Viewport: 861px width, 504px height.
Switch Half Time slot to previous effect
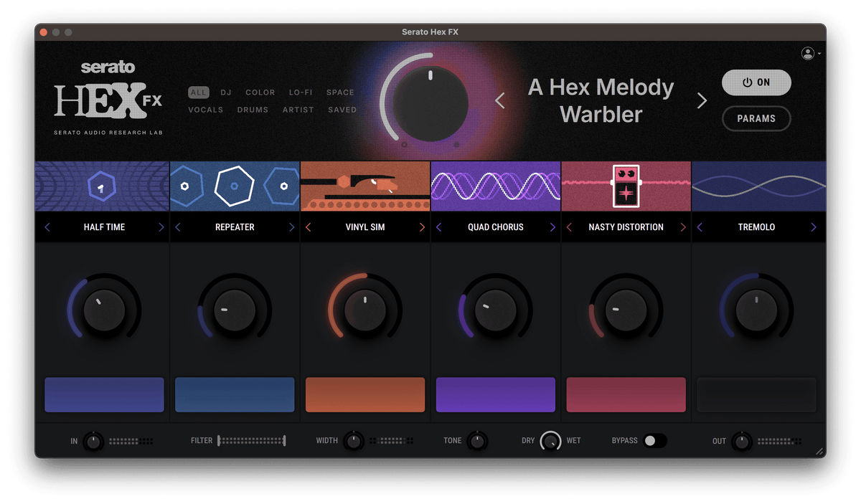pyautogui.click(x=47, y=227)
